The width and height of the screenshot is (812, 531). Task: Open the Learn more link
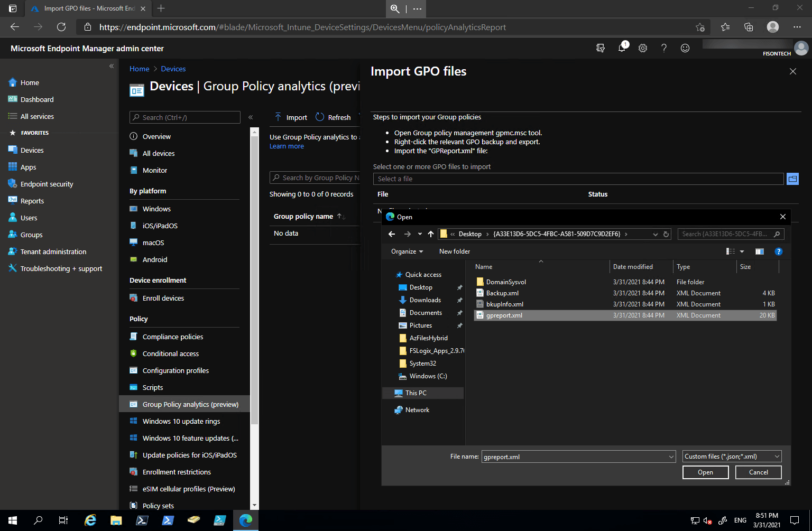pyautogui.click(x=287, y=146)
